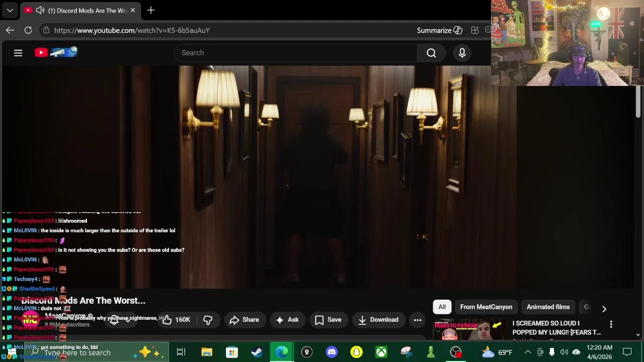Image resolution: width=644 pixels, height=362 pixels.
Task: Click the Discord Mods Are The Worst title
Action: coord(83,301)
